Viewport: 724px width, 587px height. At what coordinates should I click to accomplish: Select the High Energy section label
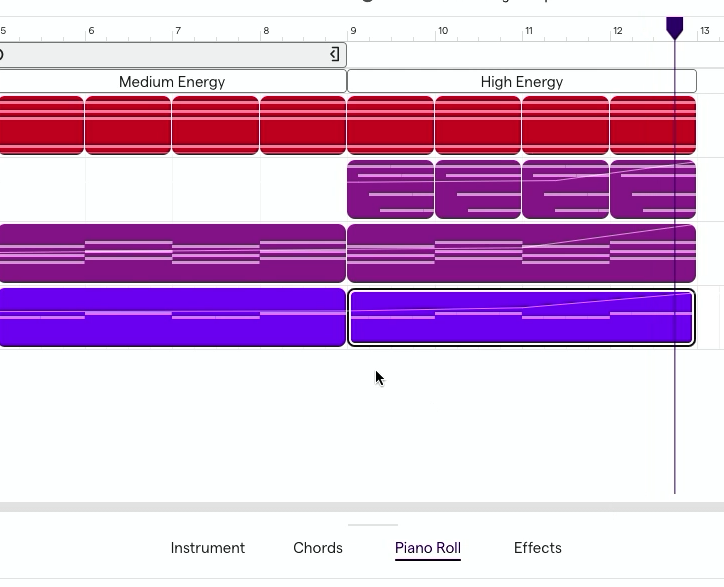coord(522,82)
